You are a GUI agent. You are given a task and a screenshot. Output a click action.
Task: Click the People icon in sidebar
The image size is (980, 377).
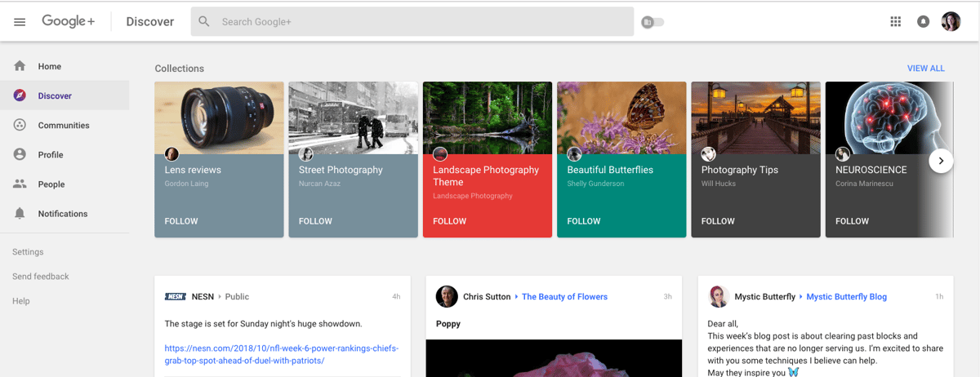[x=20, y=184]
